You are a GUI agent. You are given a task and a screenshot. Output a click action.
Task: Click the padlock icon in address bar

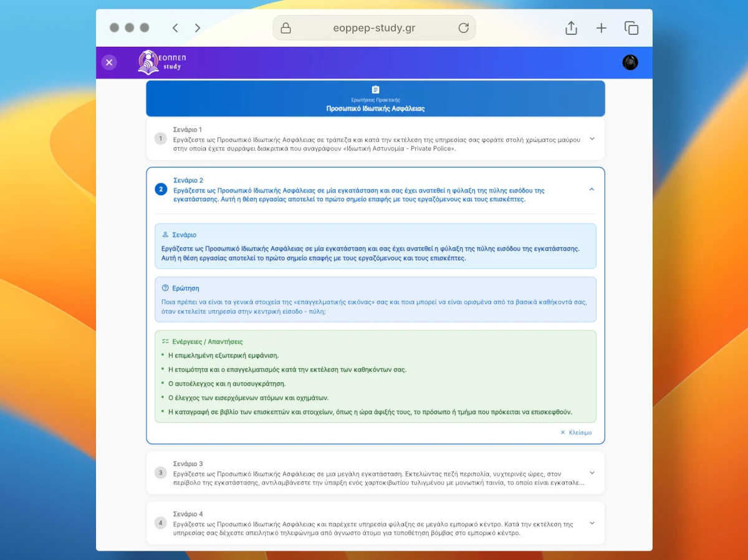(286, 28)
